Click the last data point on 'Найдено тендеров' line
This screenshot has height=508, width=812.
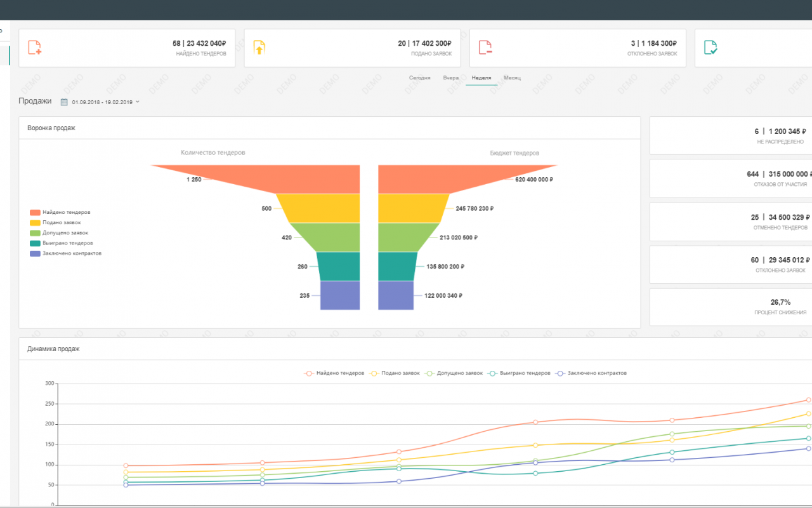809,400
